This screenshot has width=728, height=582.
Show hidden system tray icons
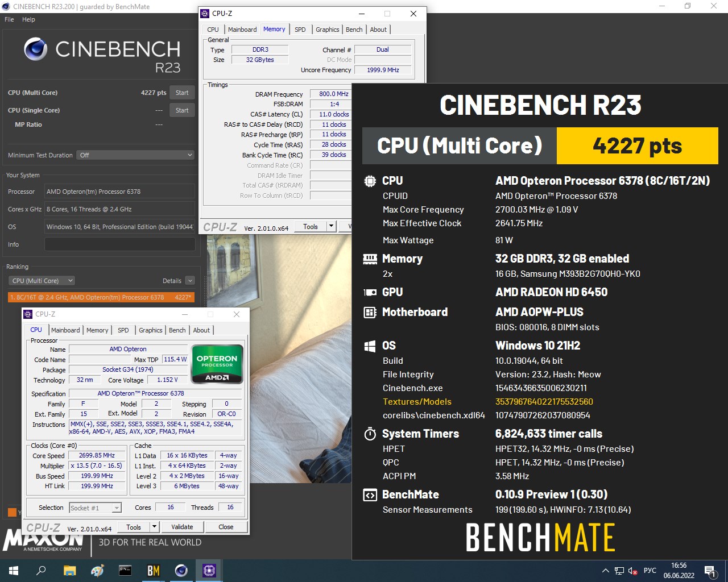tap(606, 571)
